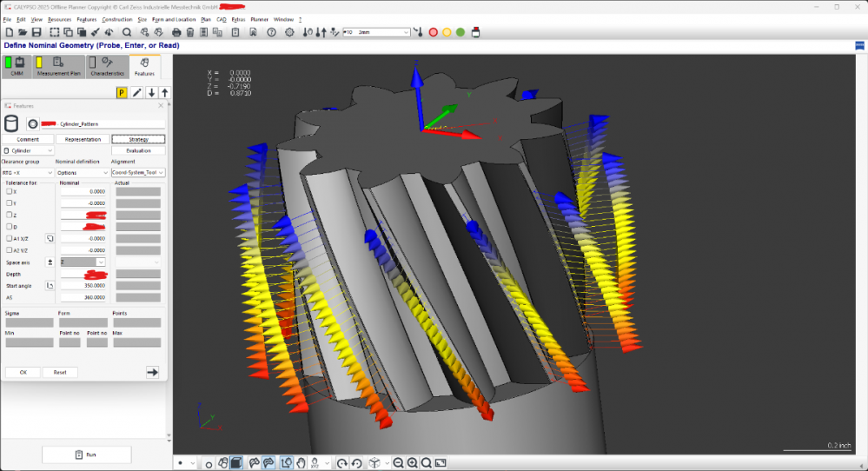Toggle solid shaded cube view icon
868x471 pixels.
click(x=236, y=462)
